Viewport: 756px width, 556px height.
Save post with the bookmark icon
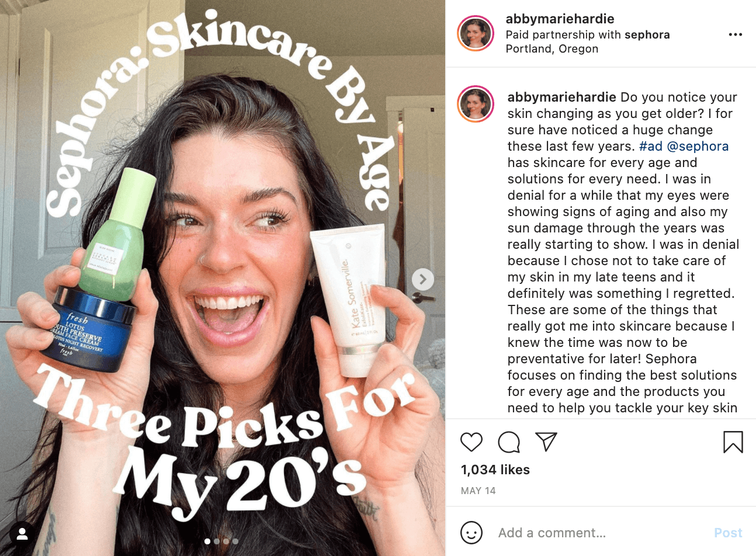coord(733,442)
